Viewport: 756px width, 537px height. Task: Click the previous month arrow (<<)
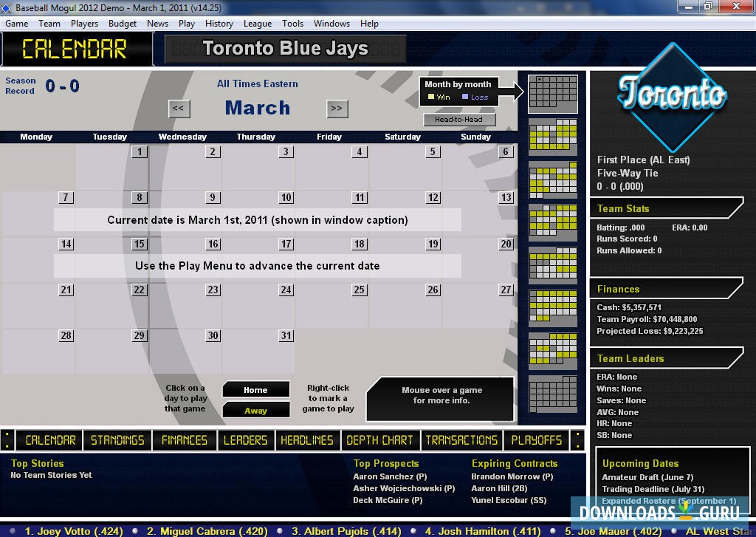click(179, 108)
